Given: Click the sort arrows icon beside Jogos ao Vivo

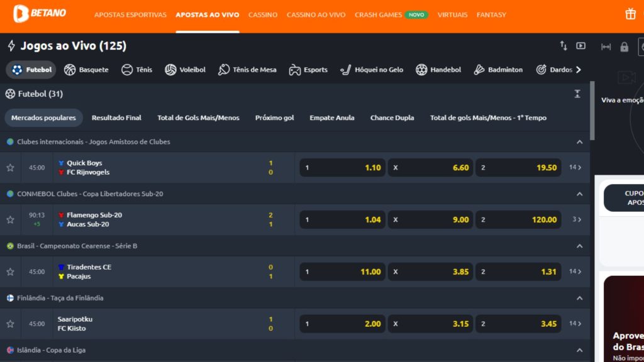Looking at the screenshot, I should click(563, 46).
